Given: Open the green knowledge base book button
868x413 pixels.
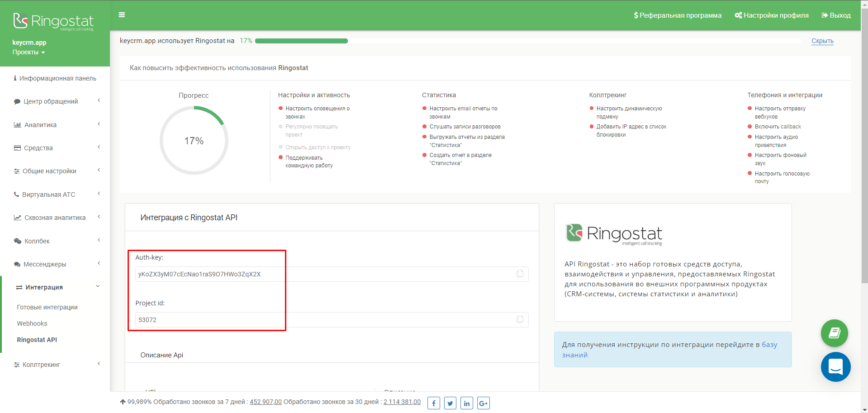Looking at the screenshot, I should 834,333.
